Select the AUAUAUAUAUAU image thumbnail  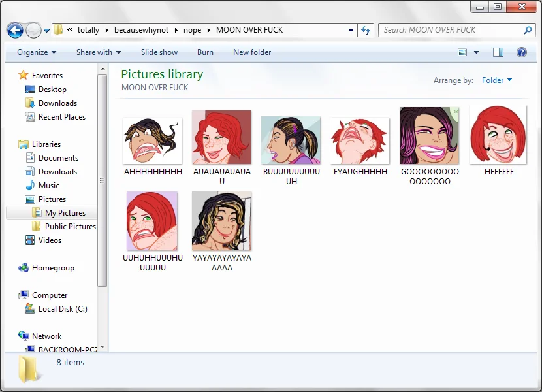[x=221, y=137]
